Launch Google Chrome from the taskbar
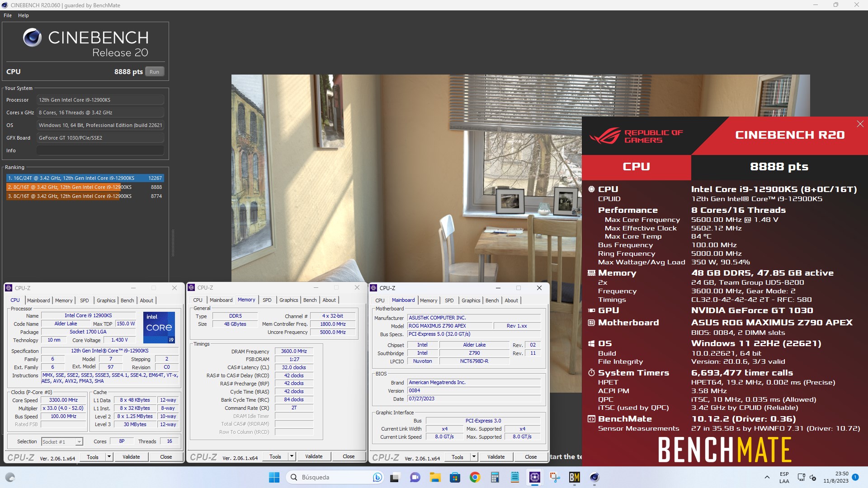868x488 pixels. coord(475,477)
